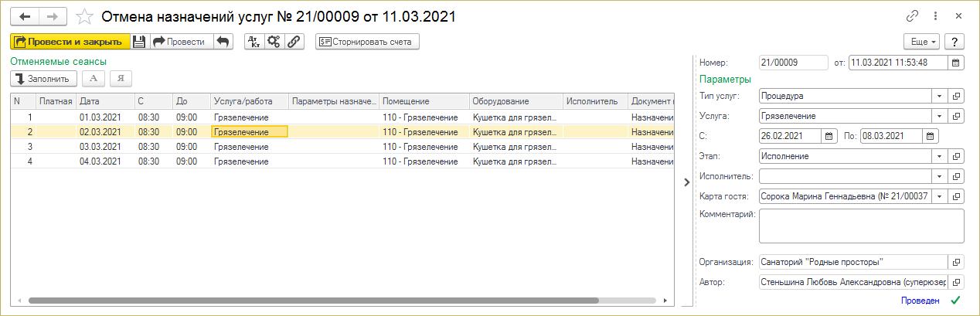Click the Заполнить button
Screen dimensions: 980x316
pyautogui.click(x=43, y=78)
